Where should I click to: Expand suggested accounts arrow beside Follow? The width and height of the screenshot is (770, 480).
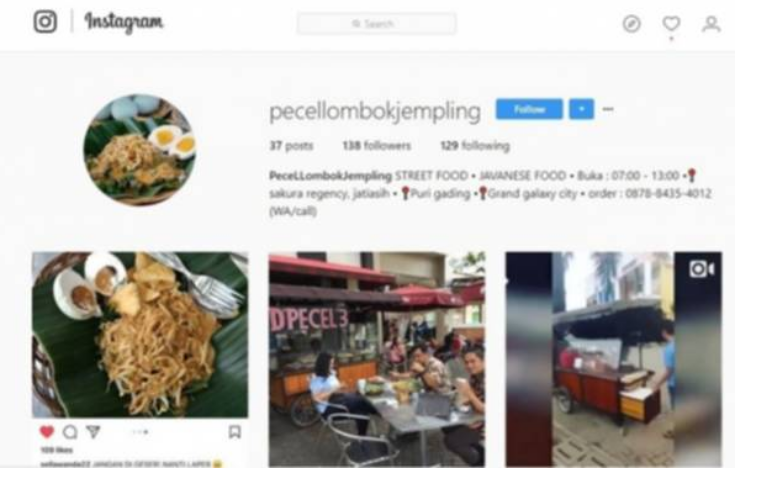point(581,109)
